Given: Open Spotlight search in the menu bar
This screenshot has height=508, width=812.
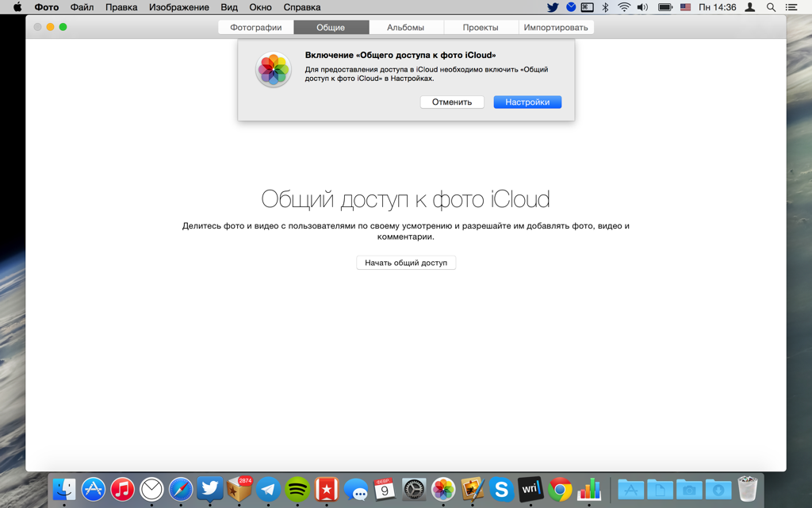Looking at the screenshot, I should 771,7.
